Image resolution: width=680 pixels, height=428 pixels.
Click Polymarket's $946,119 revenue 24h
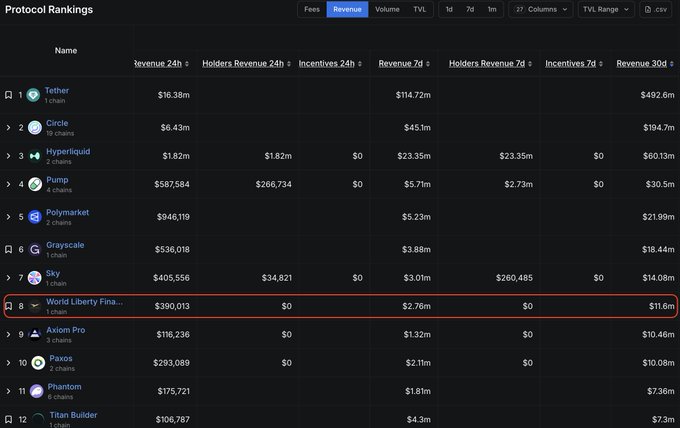pos(173,217)
